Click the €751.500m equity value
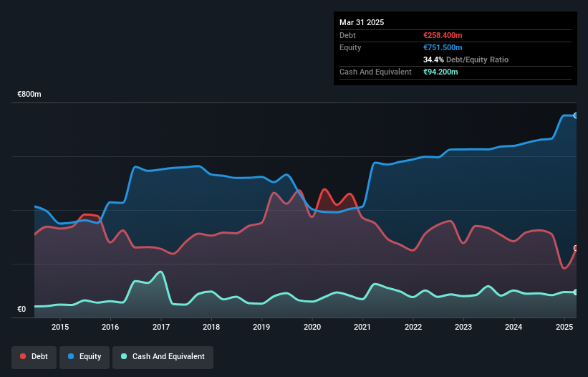This screenshot has width=588, height=377. point(443,47)
